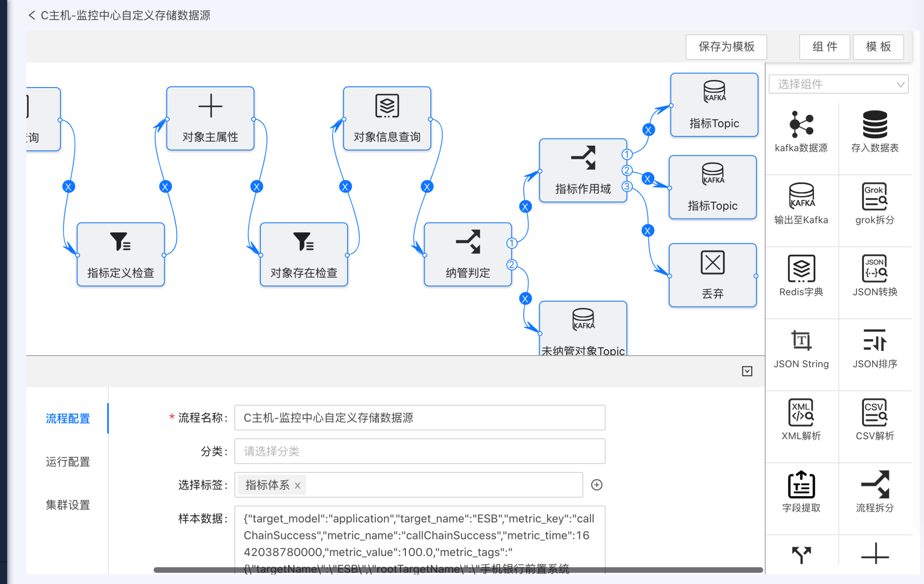The height and width of the screenshot is (584, 924).
Task: Click the XML解析 component icon
Action: [801, 412]
